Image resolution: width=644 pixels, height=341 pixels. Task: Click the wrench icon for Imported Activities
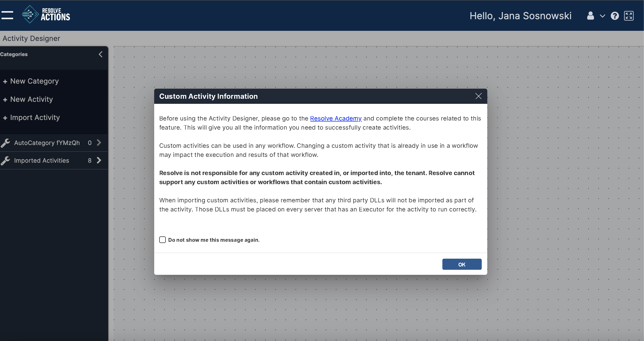[7, 160]
